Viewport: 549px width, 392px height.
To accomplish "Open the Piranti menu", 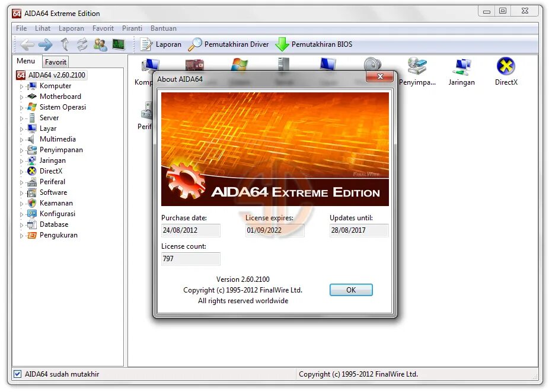I will click(132, 28).
